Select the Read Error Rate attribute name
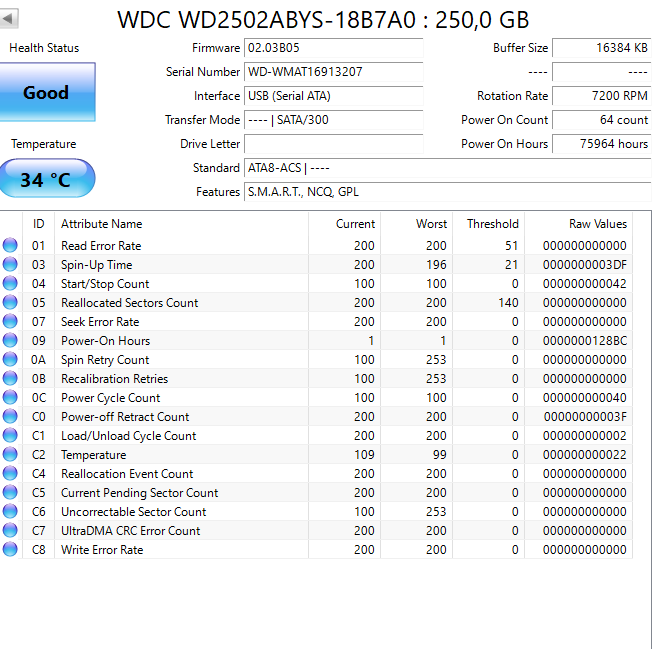The height and width of the screenshot is (649, 655). (101, 246)
